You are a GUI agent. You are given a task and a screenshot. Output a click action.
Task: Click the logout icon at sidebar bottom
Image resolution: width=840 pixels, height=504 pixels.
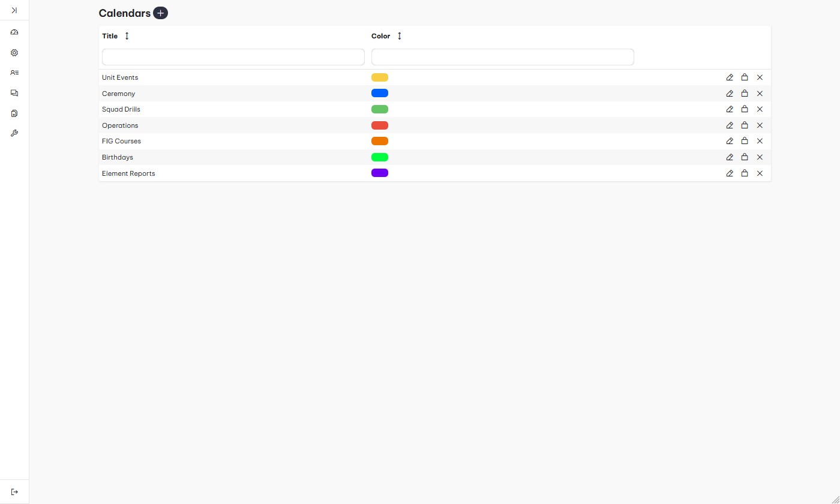(x=14, y=492)
